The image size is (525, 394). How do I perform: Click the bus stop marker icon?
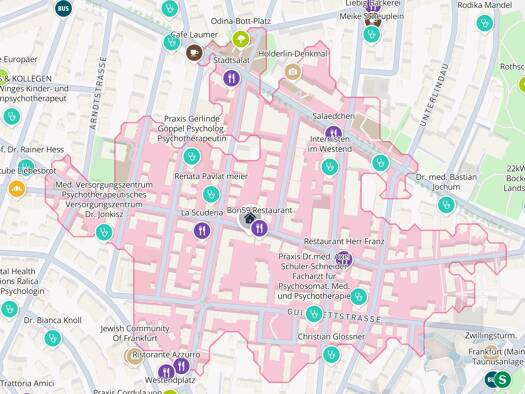click(63, 9)
